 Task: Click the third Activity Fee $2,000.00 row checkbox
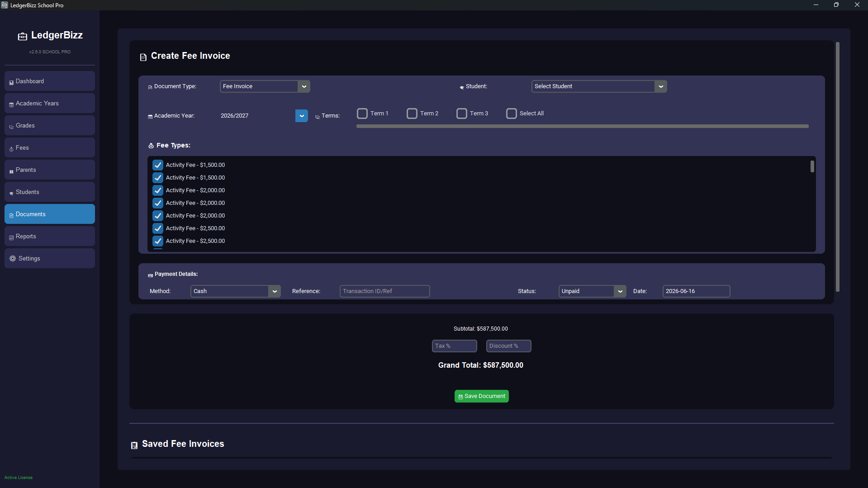tap(158, 216)
